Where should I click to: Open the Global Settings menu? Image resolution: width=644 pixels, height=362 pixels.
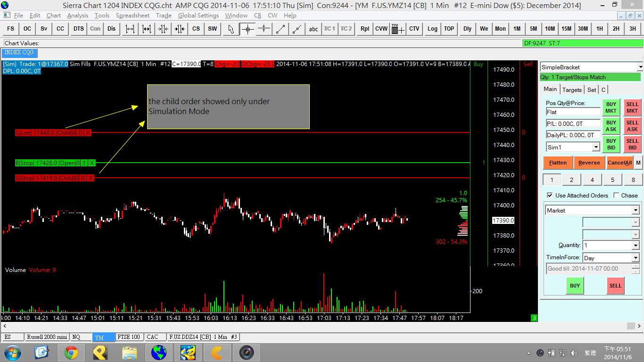pyautogui.click(x=198, y=15)
